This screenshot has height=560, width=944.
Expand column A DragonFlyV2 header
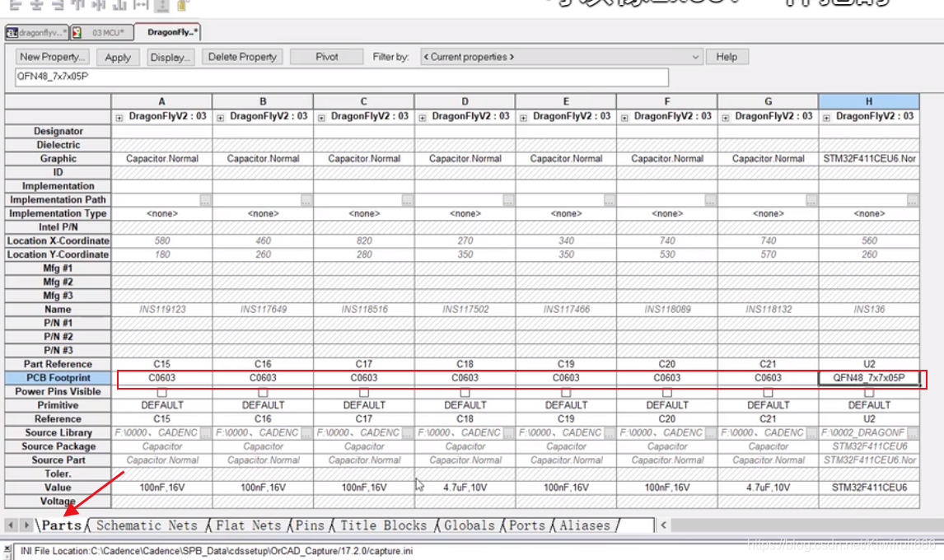click(119, 117)
